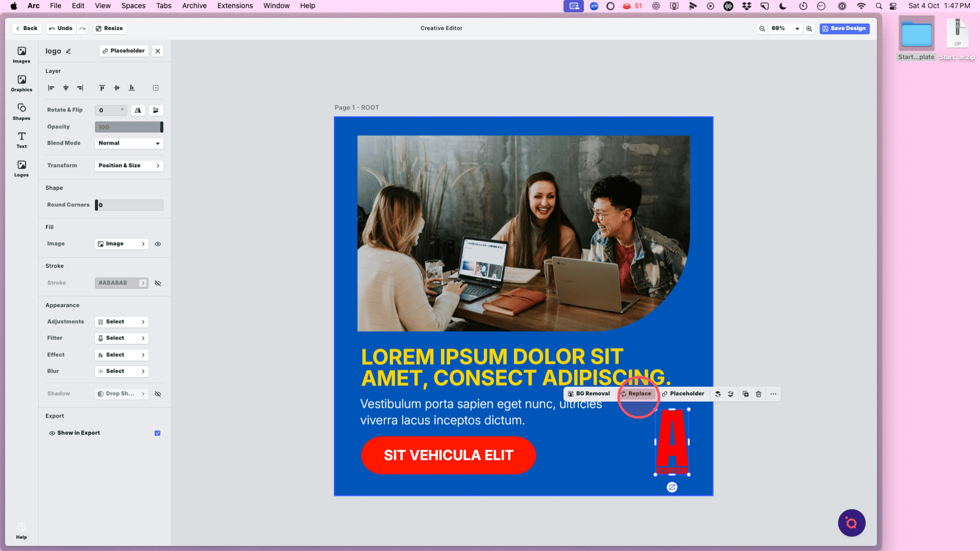This screenshot has height=551, width=980.
Task: Select the Text tool in sidebar
Action: tap(21, 140)
